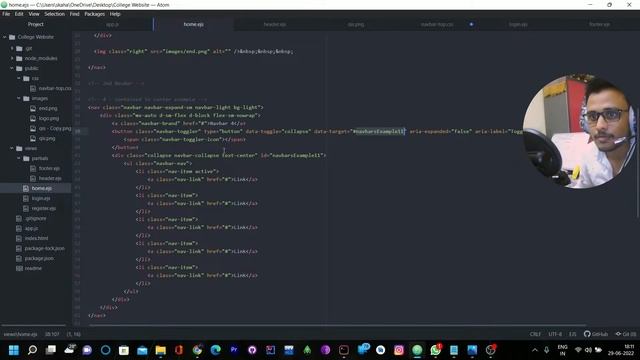Open qis.png in the tree
This screenshot has width=640, height=360.
click(x=43, y=138)
